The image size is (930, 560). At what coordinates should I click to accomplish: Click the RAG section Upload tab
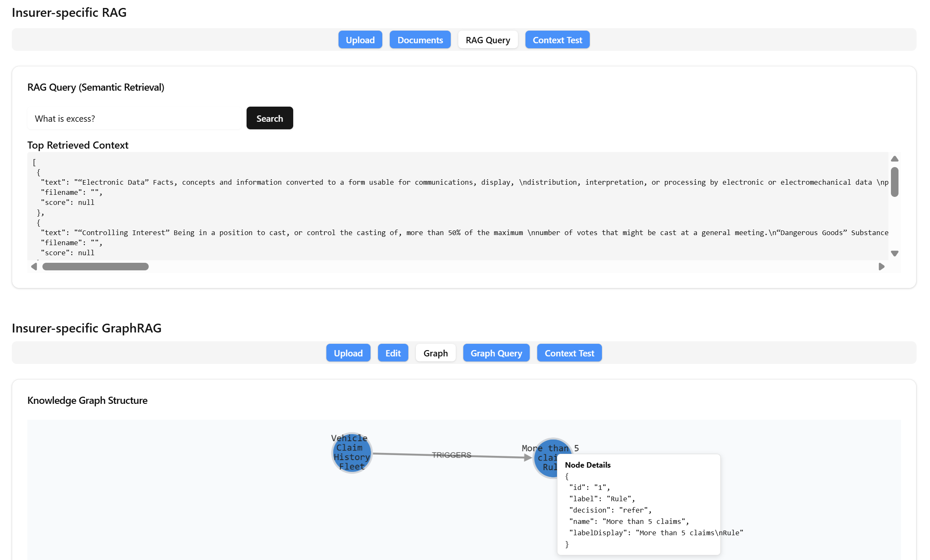(360, 40)
